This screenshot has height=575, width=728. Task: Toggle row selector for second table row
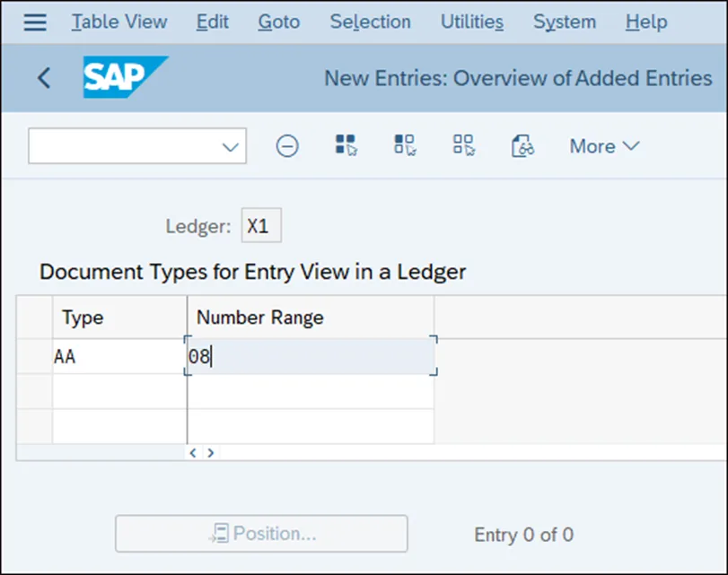34,391
